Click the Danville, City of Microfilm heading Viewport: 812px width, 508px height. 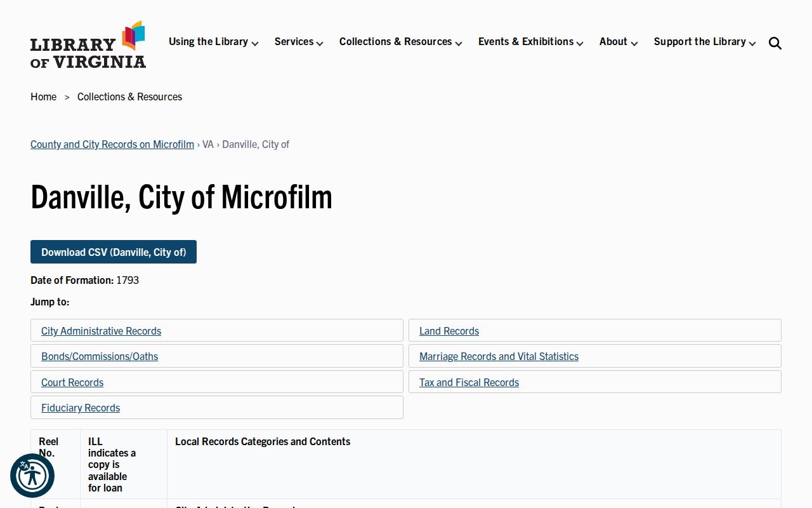click(x=181, y=196)
